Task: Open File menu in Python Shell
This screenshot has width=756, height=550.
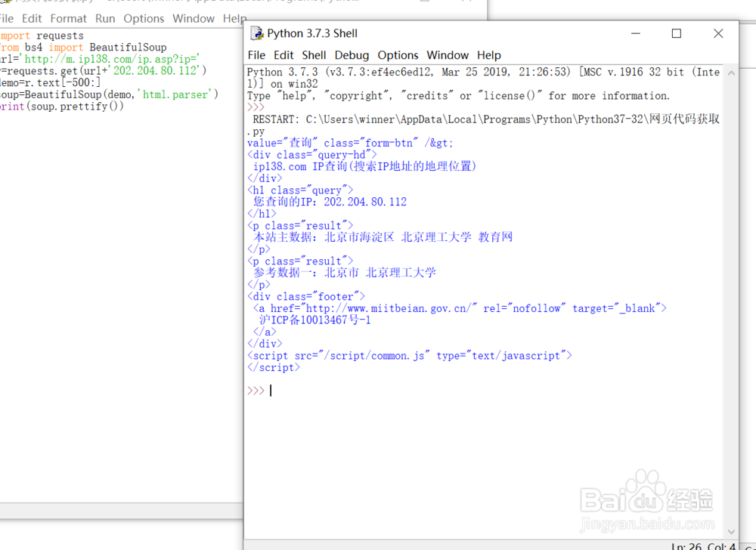Action: (x=256, y=55)
